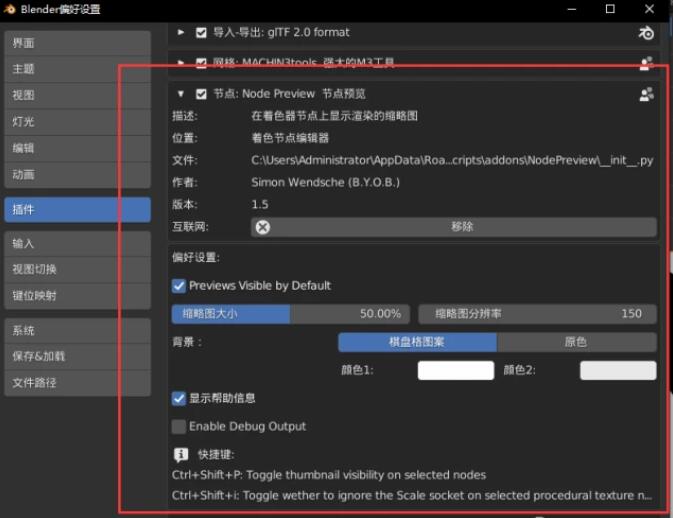Click the Ctrl+Shift+P shortcut description
The width and height of the screenshot is (673, 518).
coord(329,475)
